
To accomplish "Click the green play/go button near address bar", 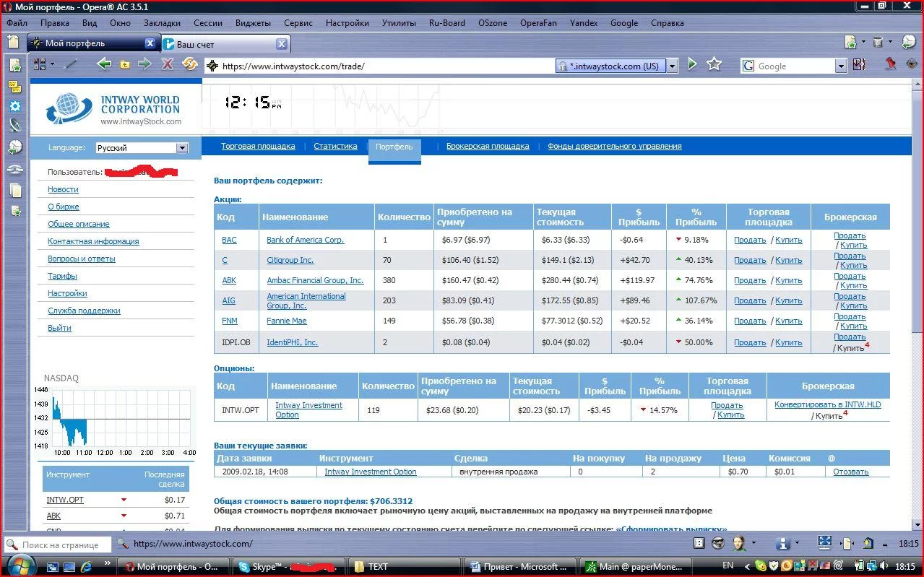I will coord(692,65).
